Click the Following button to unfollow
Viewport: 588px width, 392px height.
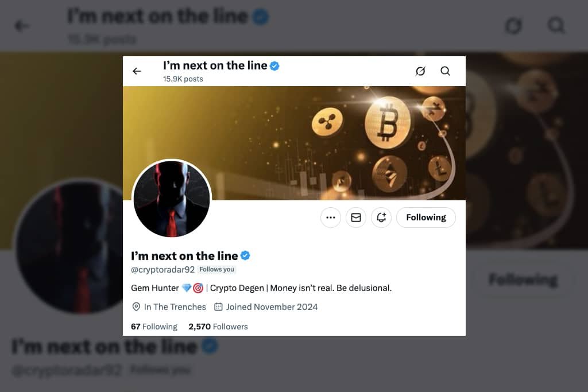(x=425, y=218)
